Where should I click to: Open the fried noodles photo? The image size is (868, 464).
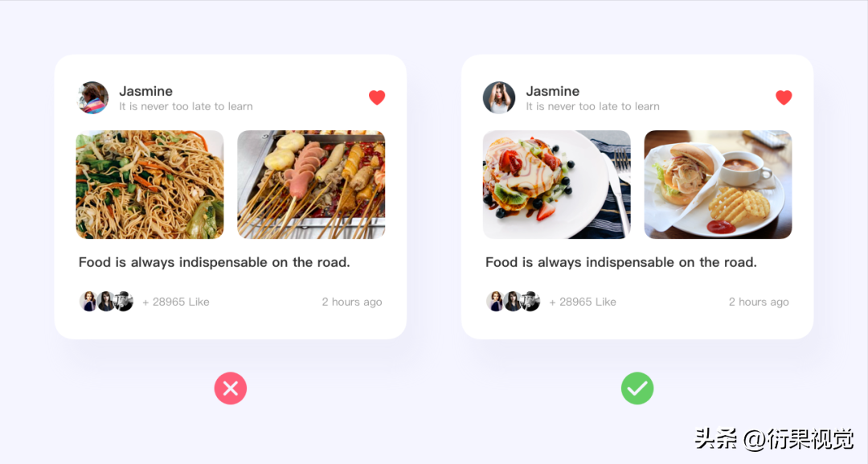[x=149, y=184]
